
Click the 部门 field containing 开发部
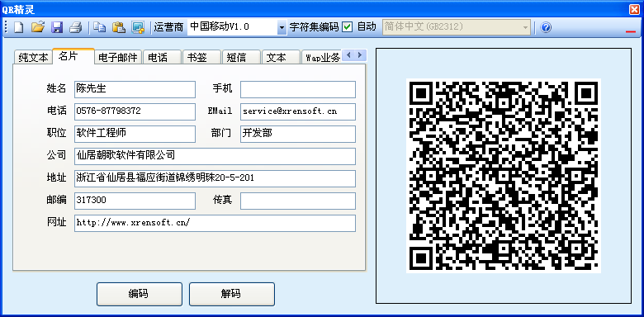pos(298,134)
